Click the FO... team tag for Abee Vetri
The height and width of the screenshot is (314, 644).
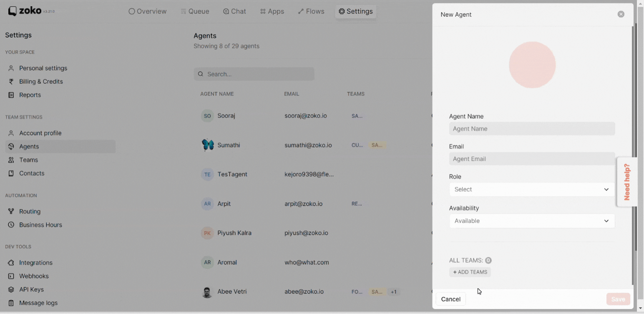coord(357,292)
